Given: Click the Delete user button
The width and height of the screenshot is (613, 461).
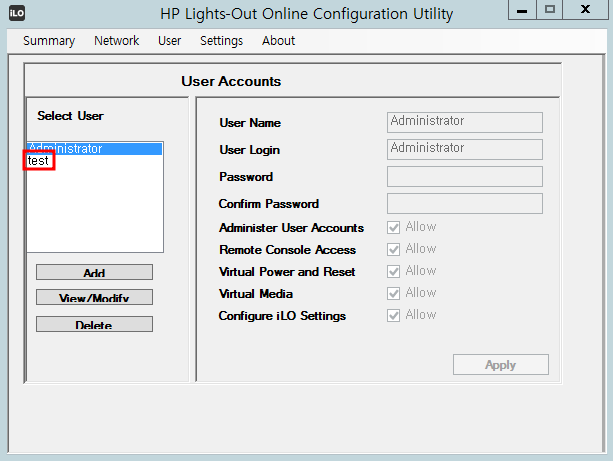Looking at the screenshot, I should [94, 324].
